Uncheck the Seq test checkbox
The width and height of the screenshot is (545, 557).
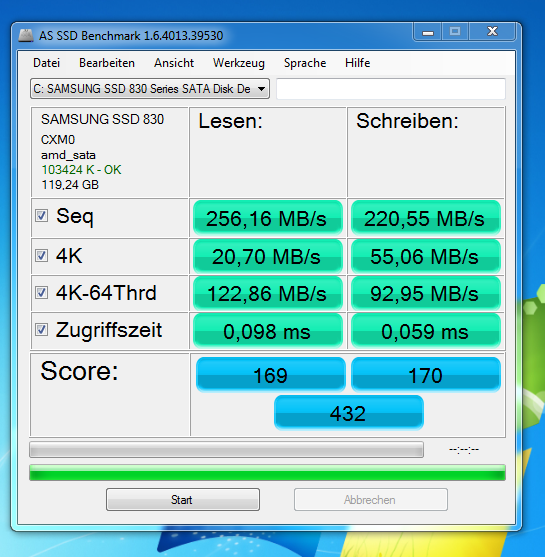(42, 215)
